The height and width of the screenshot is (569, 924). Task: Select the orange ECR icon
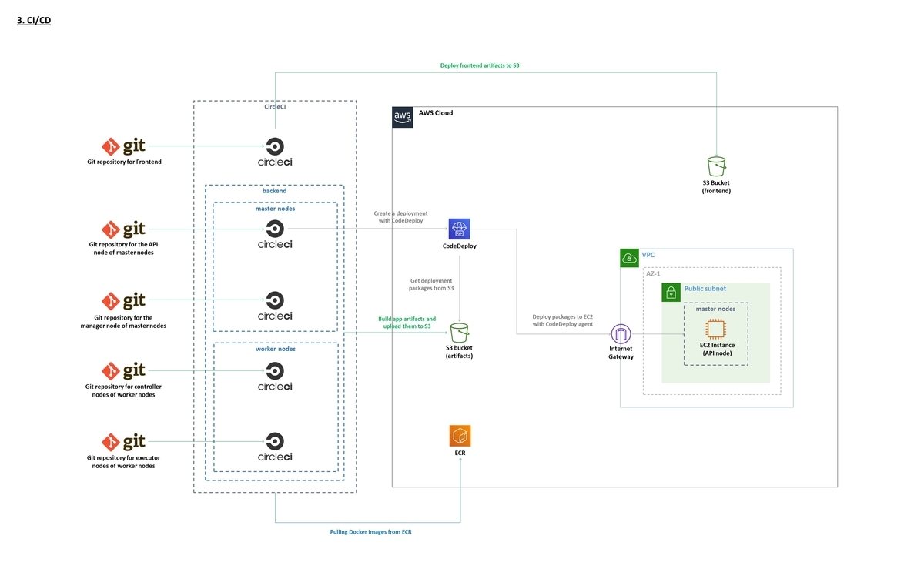[460, 436]
